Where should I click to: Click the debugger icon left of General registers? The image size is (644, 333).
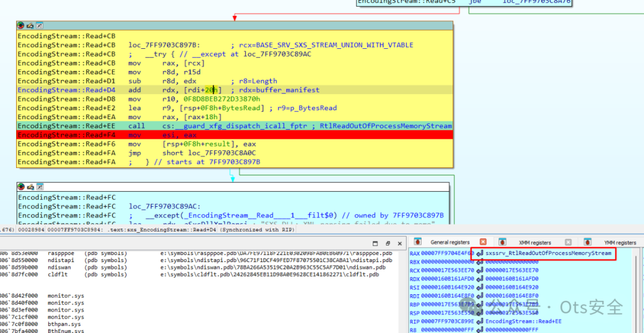point(417,242)
